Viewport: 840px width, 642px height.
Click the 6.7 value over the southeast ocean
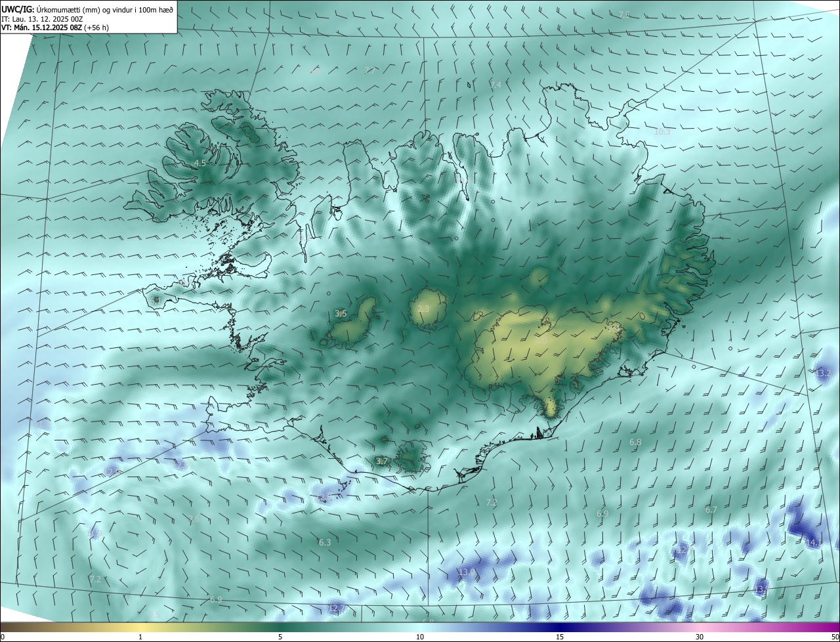pos(711,510)
